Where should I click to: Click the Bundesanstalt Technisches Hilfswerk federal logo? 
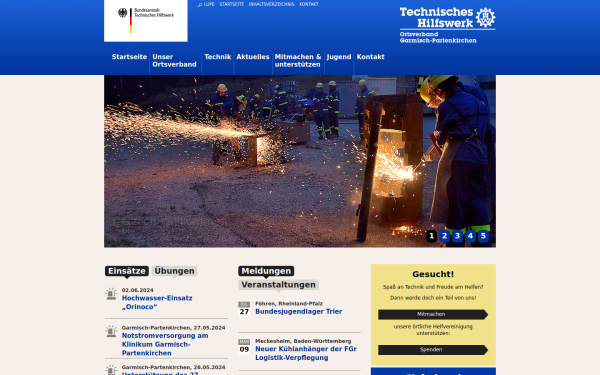145,20
